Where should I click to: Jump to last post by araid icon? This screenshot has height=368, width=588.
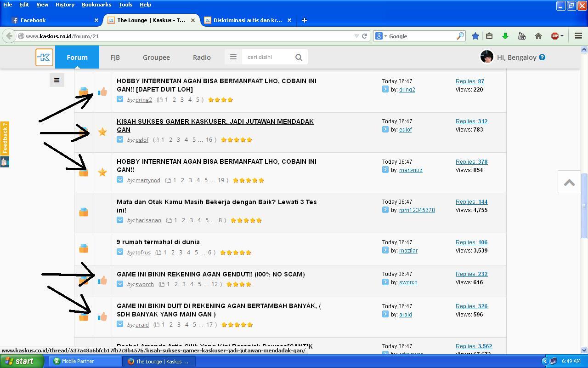coord(385,314)
